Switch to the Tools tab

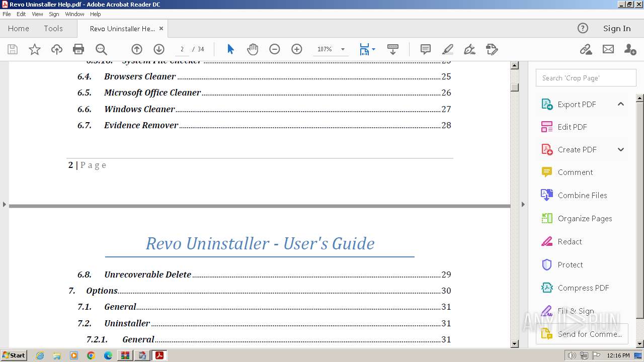[53, 28]
